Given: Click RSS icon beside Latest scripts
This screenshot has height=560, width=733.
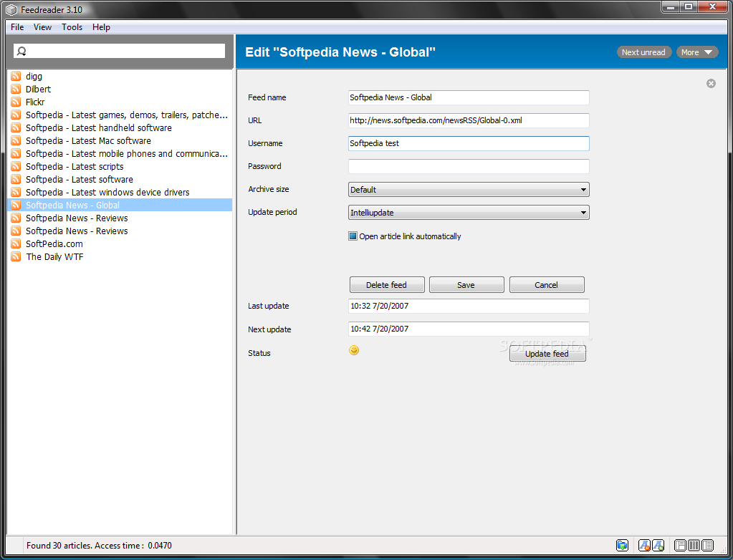Looking at the screenshot, I should (x=16, y=166).
